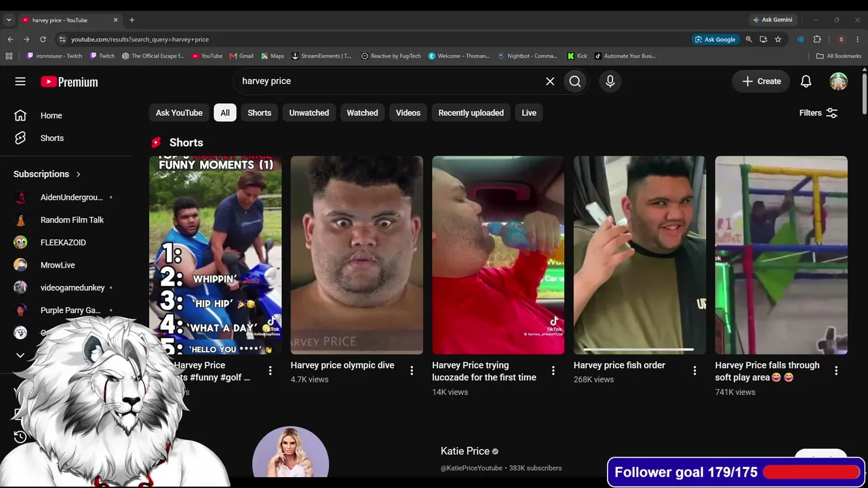
Task: Expand the Subscriptions section chevron
Action: (x=78, y=174)
